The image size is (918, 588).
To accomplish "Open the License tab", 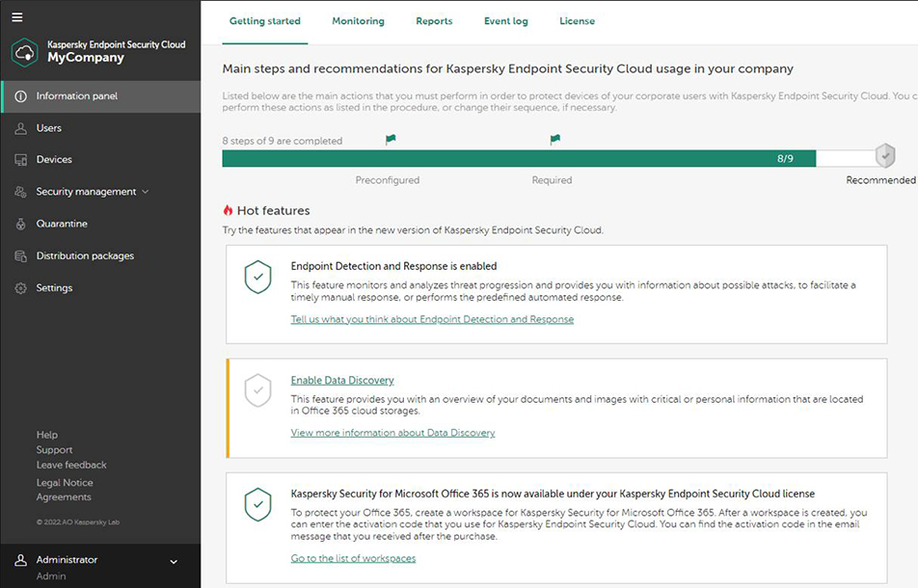I will click(x=577, y=21).
